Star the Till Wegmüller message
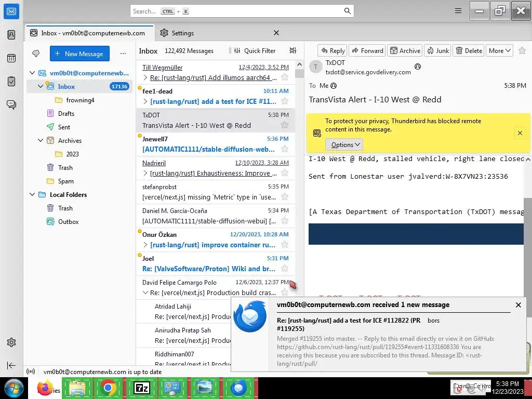 pos(285,77)
